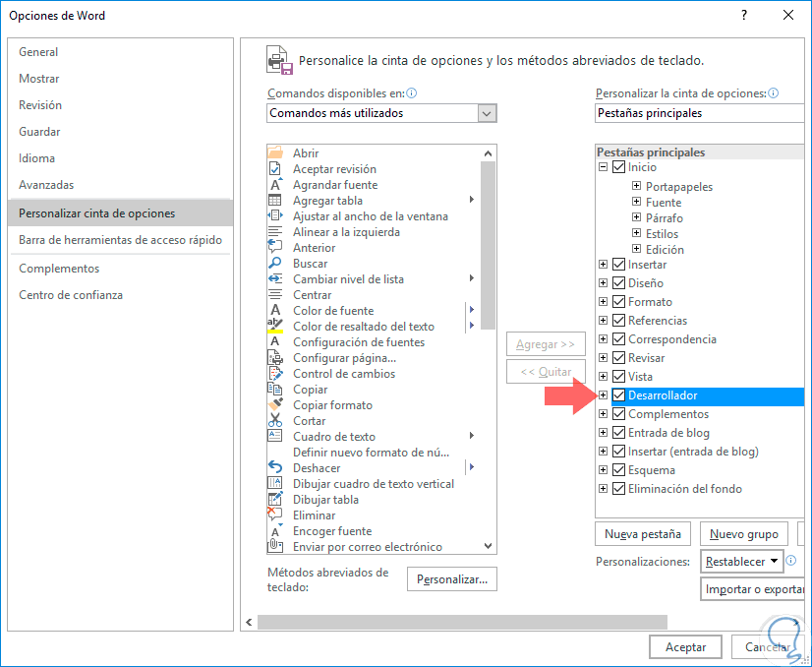The width and height of the screenshot is (812, 667).
Task: Click the Alinear a la izquierda icon
Action: (x=275, y=231)
